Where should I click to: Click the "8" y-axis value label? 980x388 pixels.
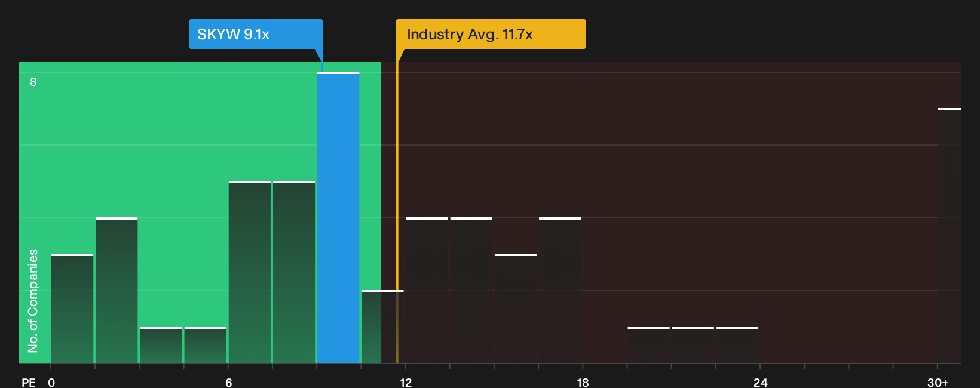33,82
